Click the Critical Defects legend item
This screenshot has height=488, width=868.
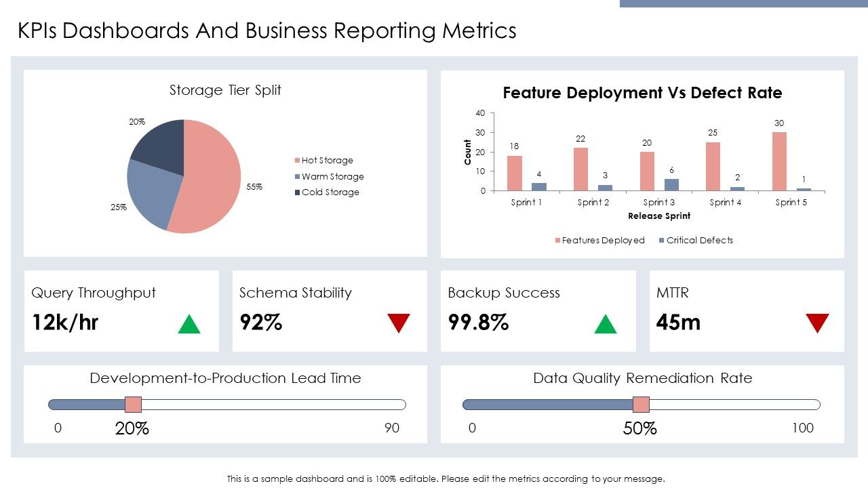[x=696, y=240]
